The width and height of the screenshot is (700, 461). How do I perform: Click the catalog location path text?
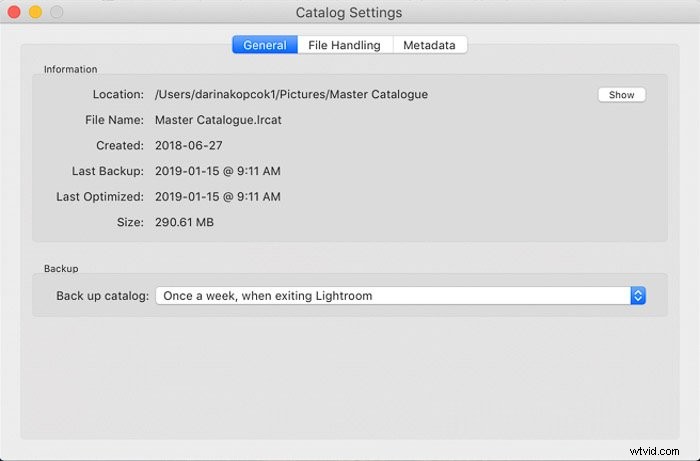[291, 95]
